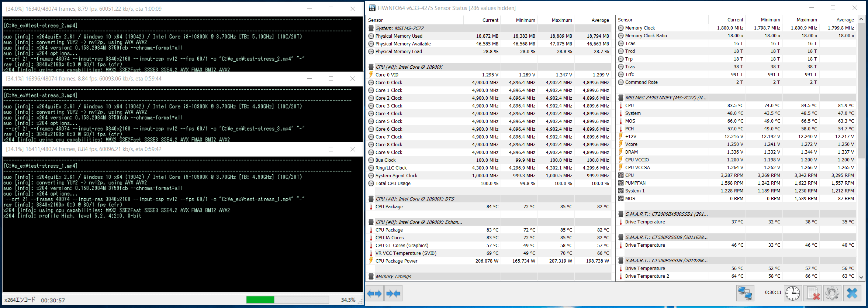Click the icon next to Physical Memory Load
The width and height of the screenshot is (868, 308).
(371, 51)
